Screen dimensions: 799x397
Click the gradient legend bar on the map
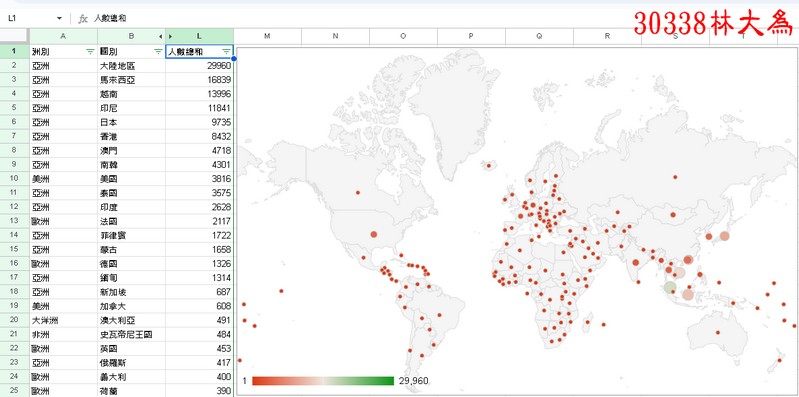323,381
